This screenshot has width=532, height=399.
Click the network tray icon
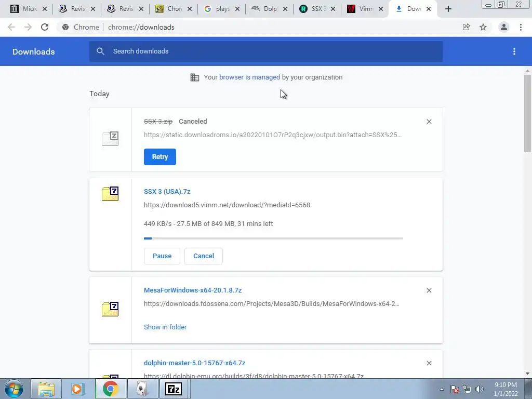pos(467,389)
